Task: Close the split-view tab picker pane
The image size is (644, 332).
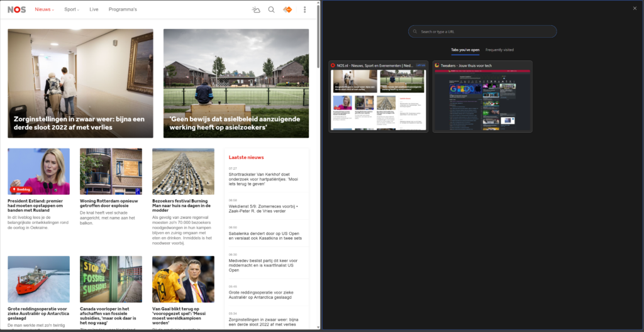Action: (635, 8)
